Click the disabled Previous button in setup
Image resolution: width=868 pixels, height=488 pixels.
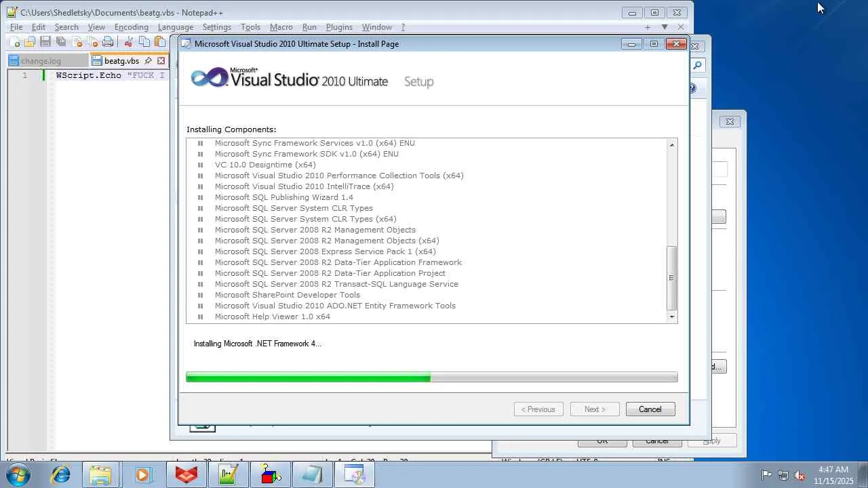(x=539, y=409)
